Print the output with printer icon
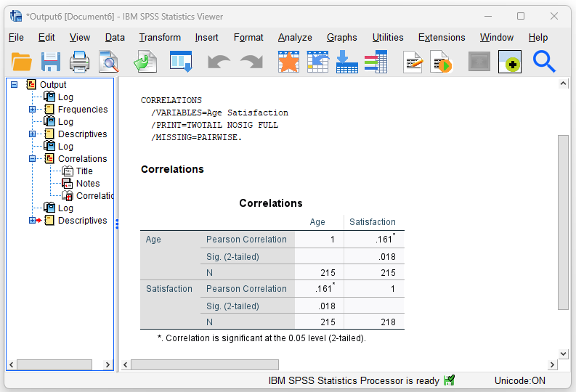This screenshot has width=576, height=392. click(79, 61)
